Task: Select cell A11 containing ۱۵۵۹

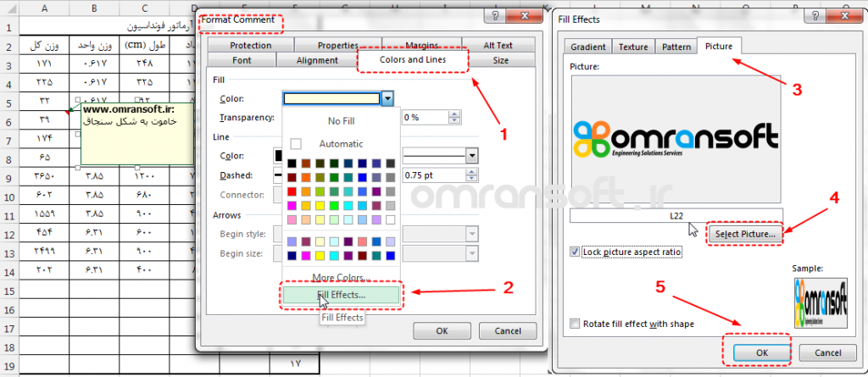Action: [44, 215]
